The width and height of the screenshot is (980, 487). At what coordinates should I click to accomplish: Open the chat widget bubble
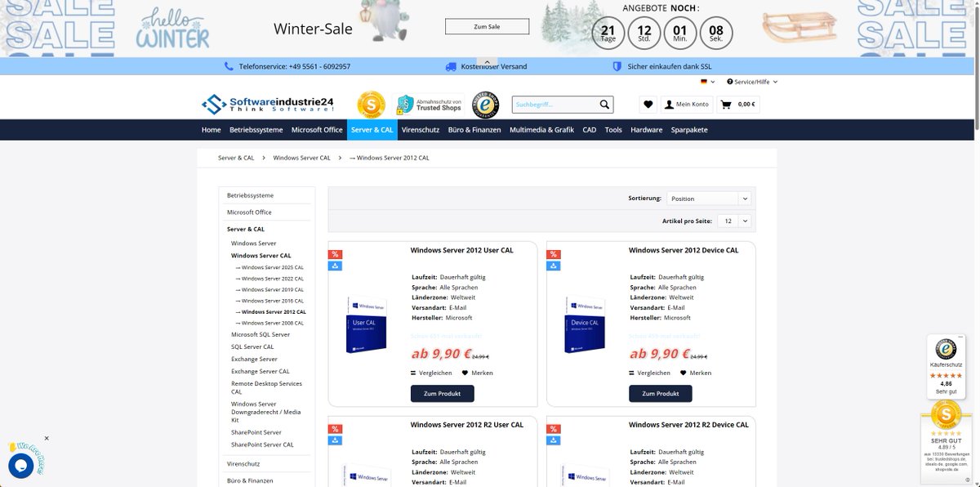click(x=20, y=466)
